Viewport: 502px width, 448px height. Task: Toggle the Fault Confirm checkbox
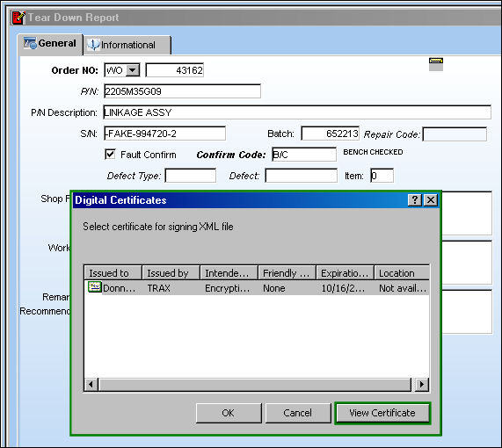(x=110, y=155)
